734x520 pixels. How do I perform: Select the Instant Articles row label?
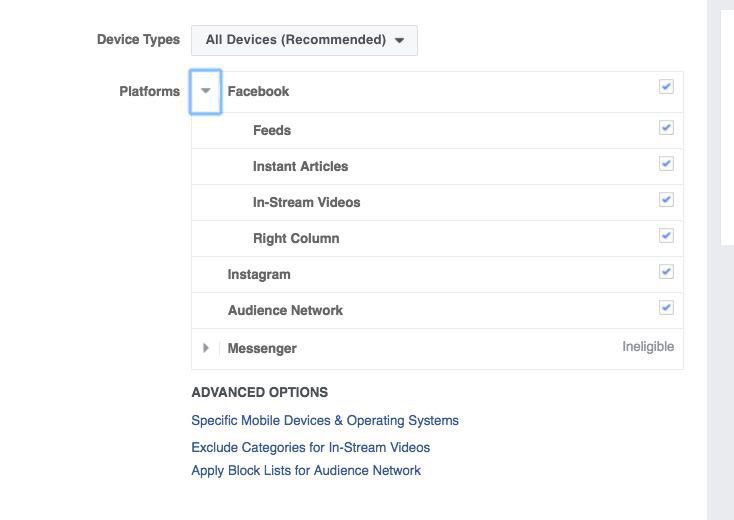[301, 166]
